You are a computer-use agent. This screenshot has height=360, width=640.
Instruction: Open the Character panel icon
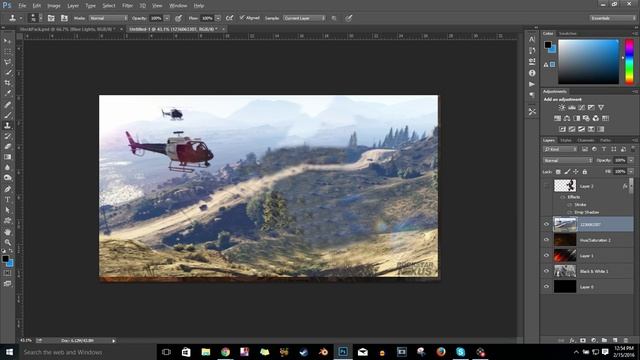pyautogui.click(x=532, y=40)
